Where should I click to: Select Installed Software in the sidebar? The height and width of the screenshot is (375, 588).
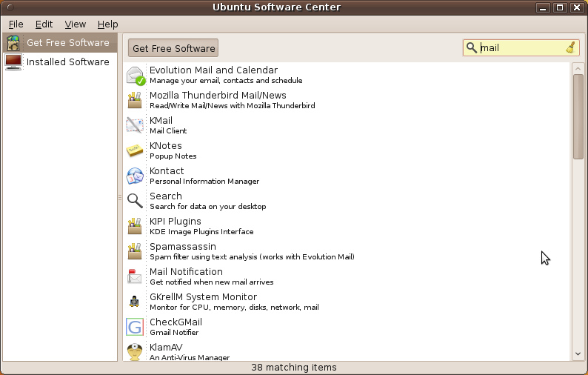60,62
